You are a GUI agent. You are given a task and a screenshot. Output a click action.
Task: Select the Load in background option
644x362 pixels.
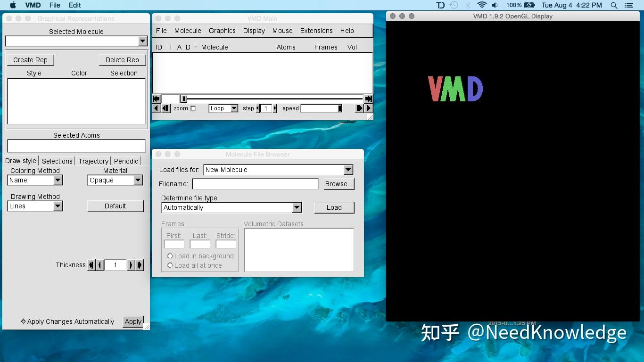(170, 255)
